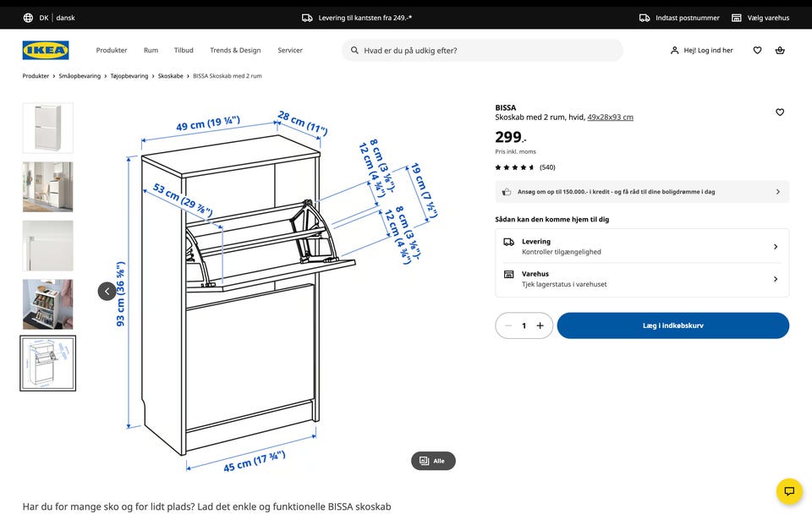Click the user profile icon
The width and height of the screenshot is (812, 514).
point(674,50)
